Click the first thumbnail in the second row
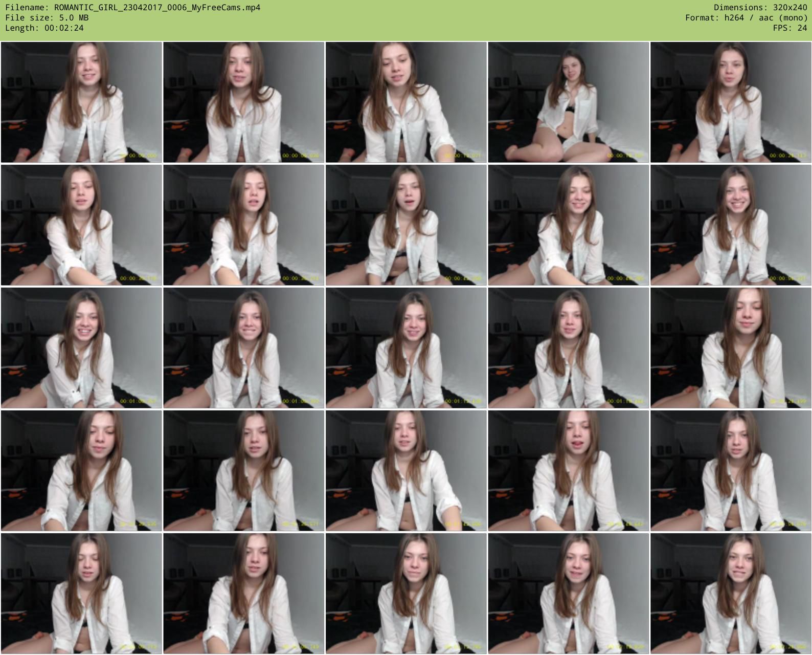The height and width of the screenshot is (655, 812). (x=81, y=225)
